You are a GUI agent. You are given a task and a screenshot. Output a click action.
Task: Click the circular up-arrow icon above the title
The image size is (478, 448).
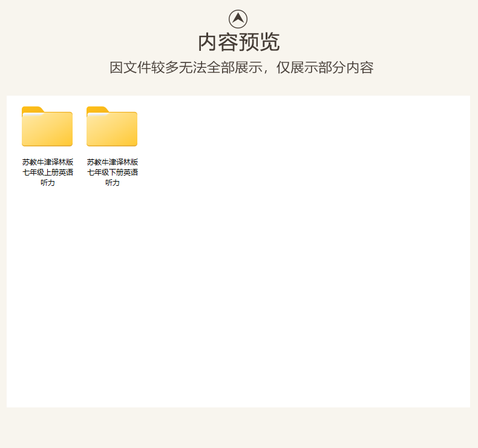click(x=238, y=19)
